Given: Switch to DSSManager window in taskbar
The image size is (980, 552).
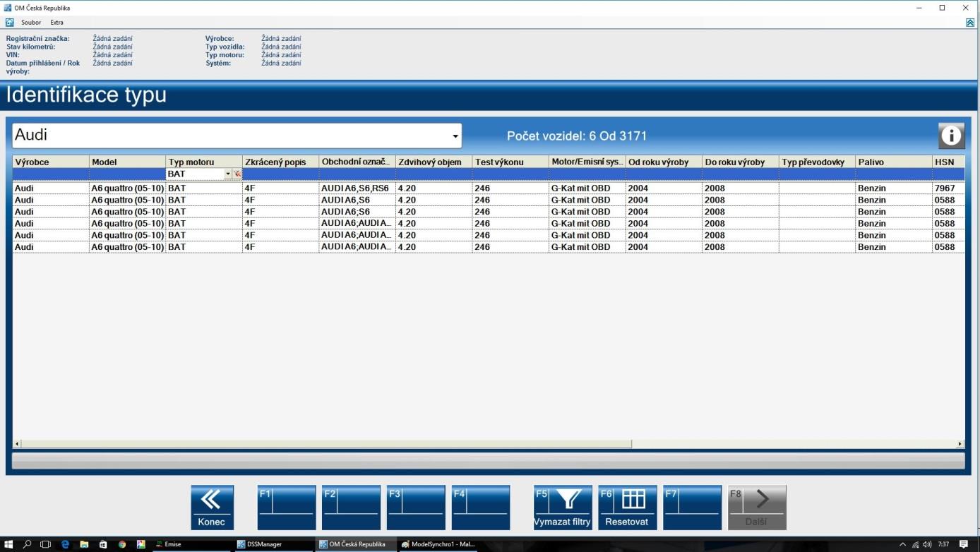Looking at the screenshot, I should (273, 544).
